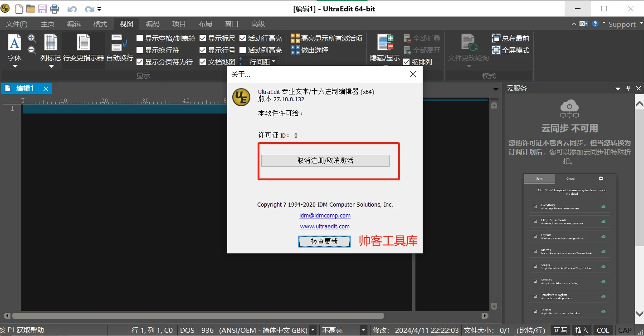Viewport: 644px width, 336px height.
Task: Expand the 行间距 line spacing dropdown
Action: click(273, 62)
